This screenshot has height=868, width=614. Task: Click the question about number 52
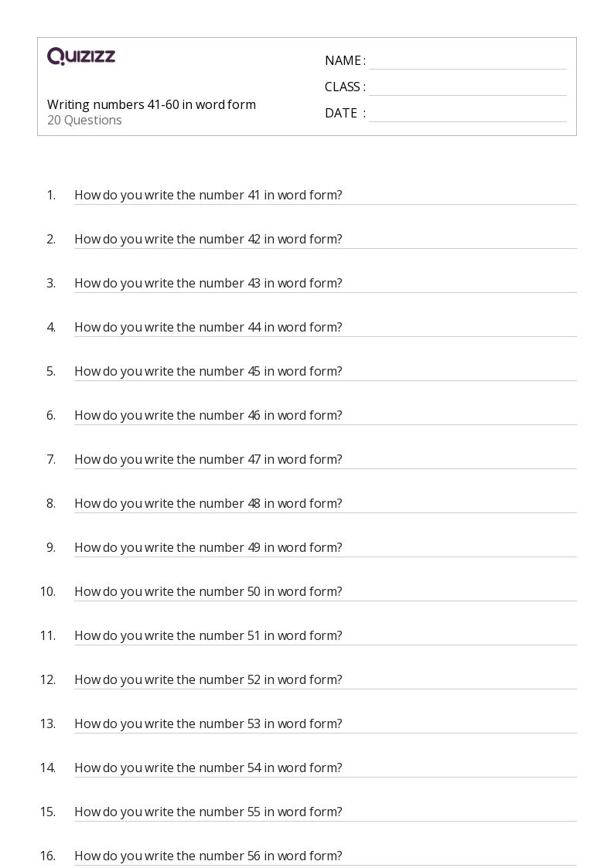tap(208, 679)
